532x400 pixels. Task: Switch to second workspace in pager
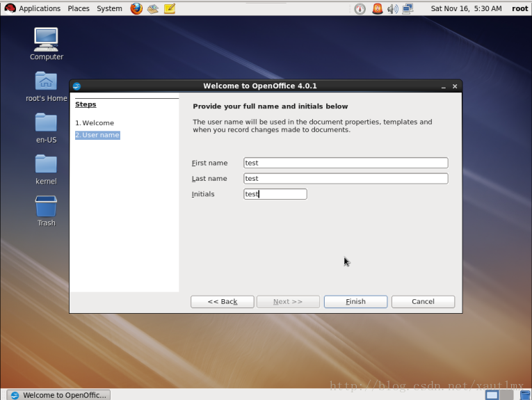point(506,395)
